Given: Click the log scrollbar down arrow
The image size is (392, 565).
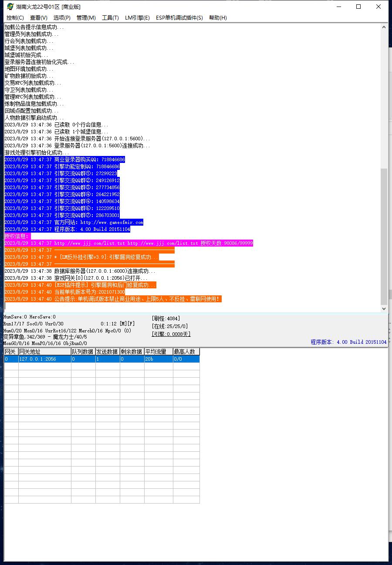Looking at the screenshot, I should click(384, 308).
